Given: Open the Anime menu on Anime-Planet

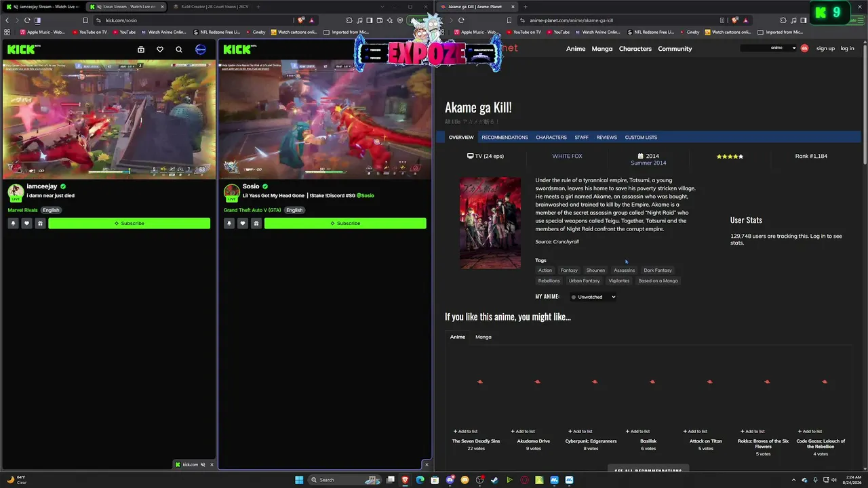Looking at the screenshot, I should pyautogui.click(x=576, y=49).
